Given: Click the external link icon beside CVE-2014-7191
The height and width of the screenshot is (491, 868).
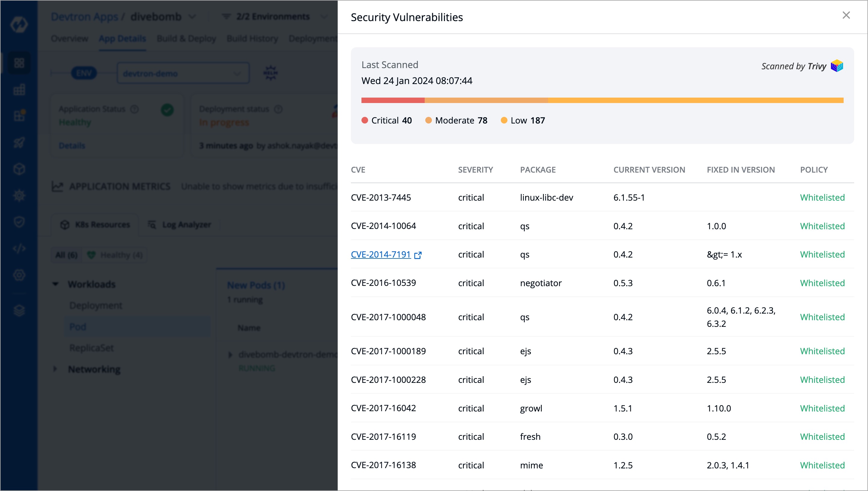Looking at the screenshot, I should pos(418,255).
